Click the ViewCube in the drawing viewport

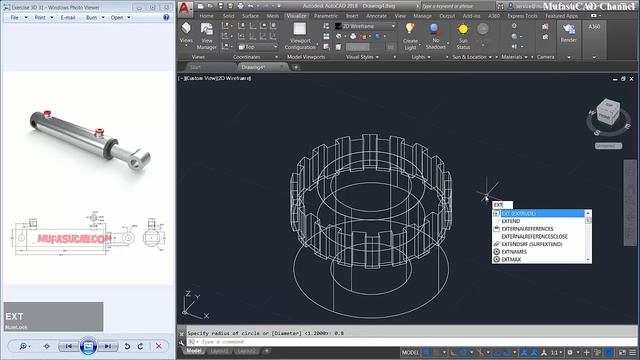click(609, 111)
